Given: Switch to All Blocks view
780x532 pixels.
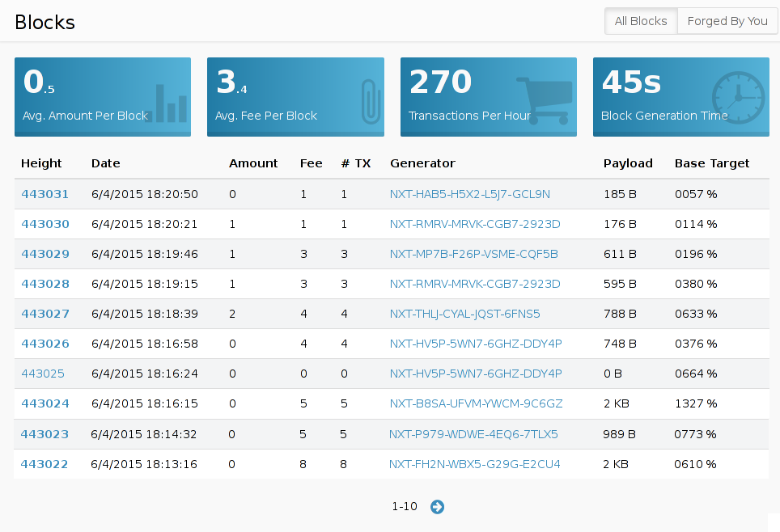Looking at the screenshot, I should pyautogui.click(x=641, y=21).
